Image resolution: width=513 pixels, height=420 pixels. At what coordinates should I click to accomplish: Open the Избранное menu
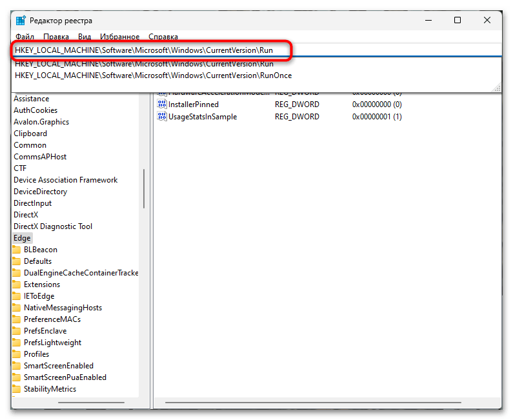pos(120,37)
